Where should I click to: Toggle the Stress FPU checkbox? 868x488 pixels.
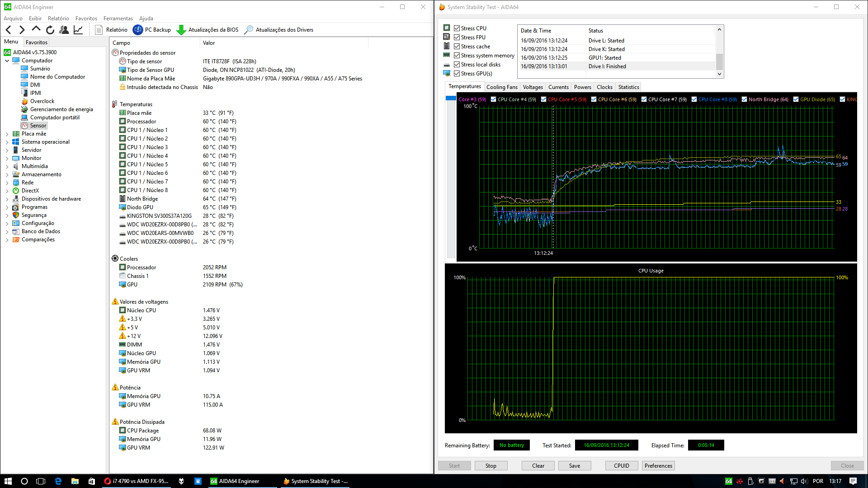pos(457,37)
